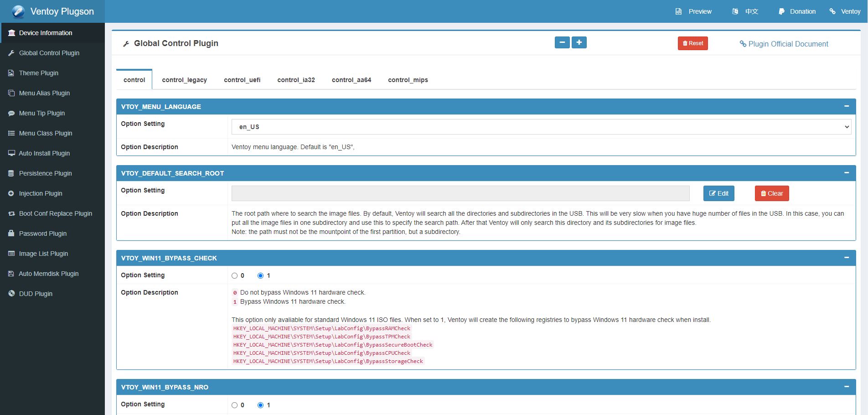This screenshot has height=415, width=868.
Task: Click the Image List Plugin list icon
Action: tap(11, 254)
